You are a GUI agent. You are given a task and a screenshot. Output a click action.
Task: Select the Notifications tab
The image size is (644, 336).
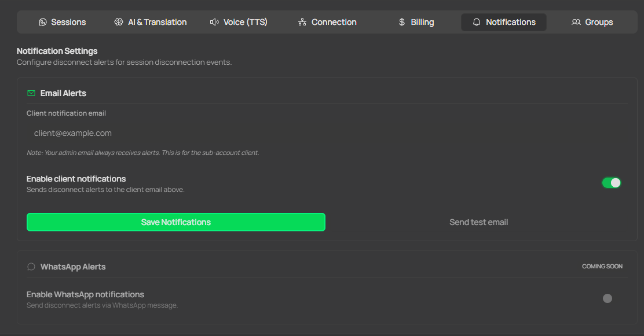(x=504, y=22)
